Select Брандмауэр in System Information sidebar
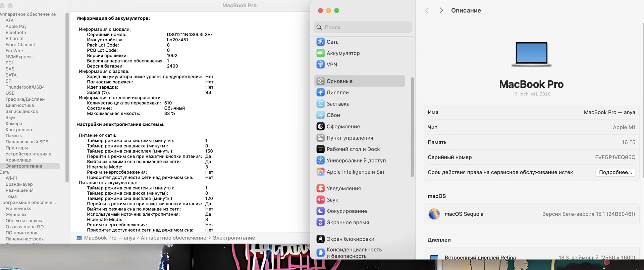Screen dimensions: 644x270 point(19,184)
